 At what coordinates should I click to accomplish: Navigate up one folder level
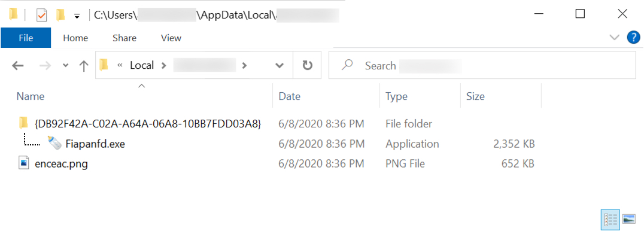[x=84, y=65]
